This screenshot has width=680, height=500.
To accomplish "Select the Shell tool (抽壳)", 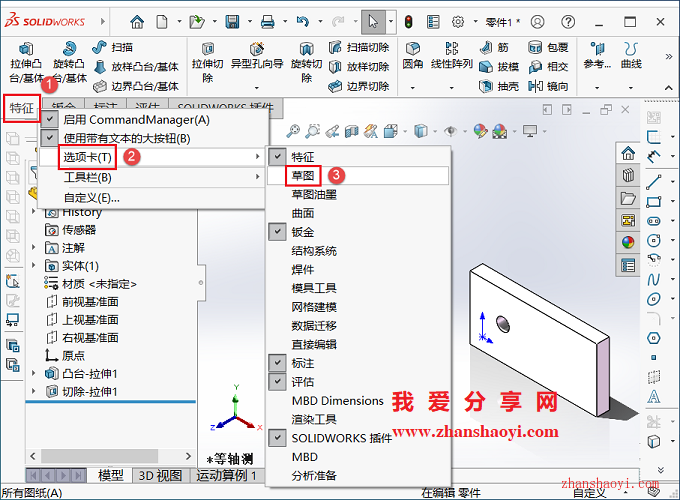I will [499, 86].
